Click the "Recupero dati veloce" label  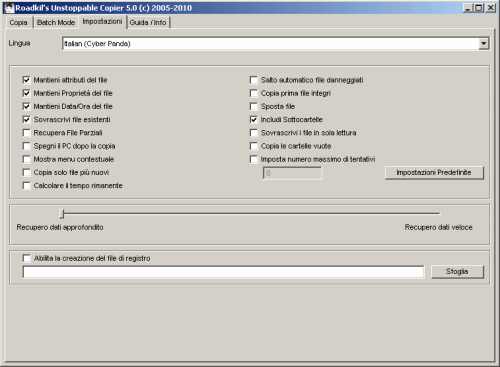[438, 227]
